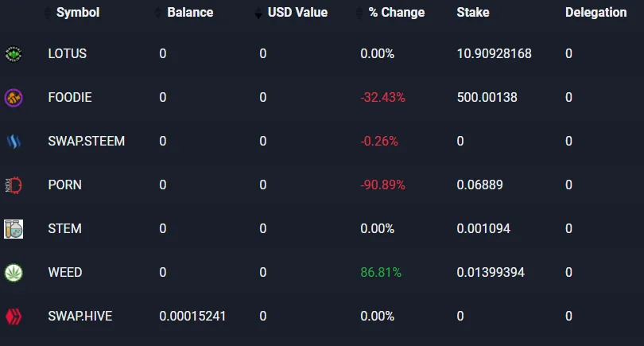Click SWAP.STEEM change -0.26%

click(379, 142)
